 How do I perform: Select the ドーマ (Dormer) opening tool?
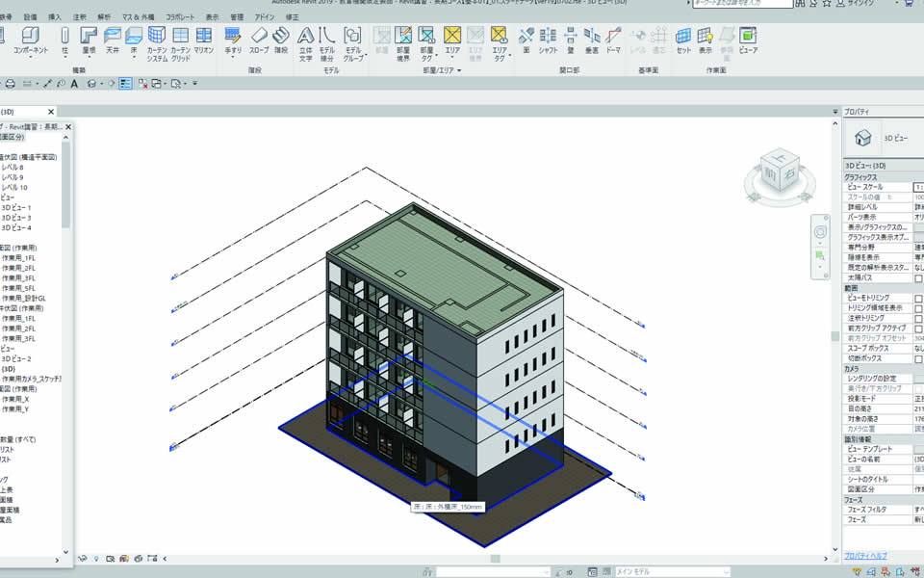pyautogui.click(x=613, y=40)
